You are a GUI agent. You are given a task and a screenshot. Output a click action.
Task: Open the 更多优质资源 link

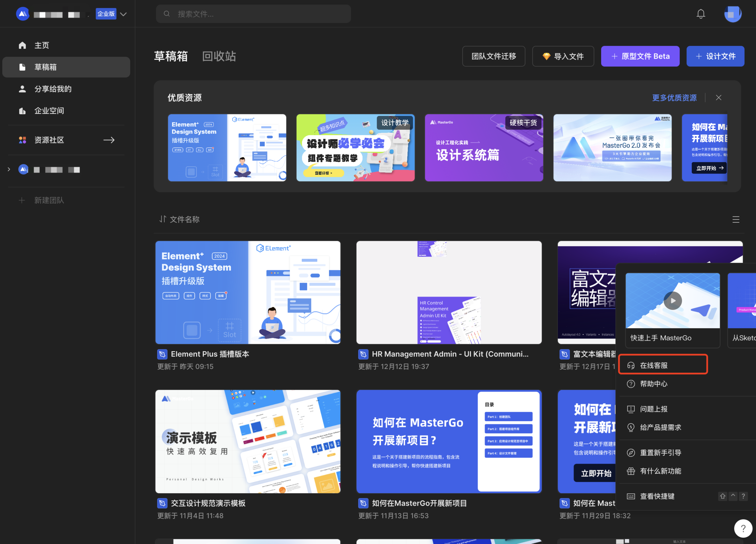click(x=674, y=98)
